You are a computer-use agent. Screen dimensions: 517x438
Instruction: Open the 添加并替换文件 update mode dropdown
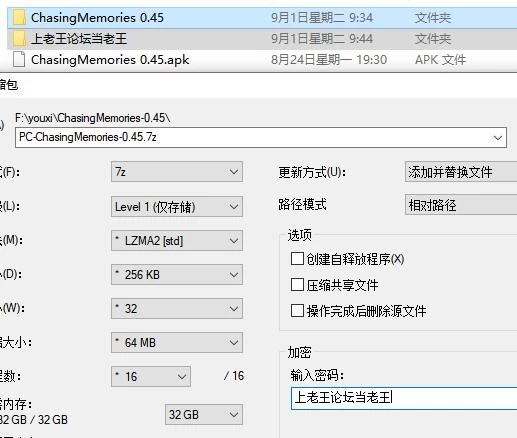pos(461,172)
